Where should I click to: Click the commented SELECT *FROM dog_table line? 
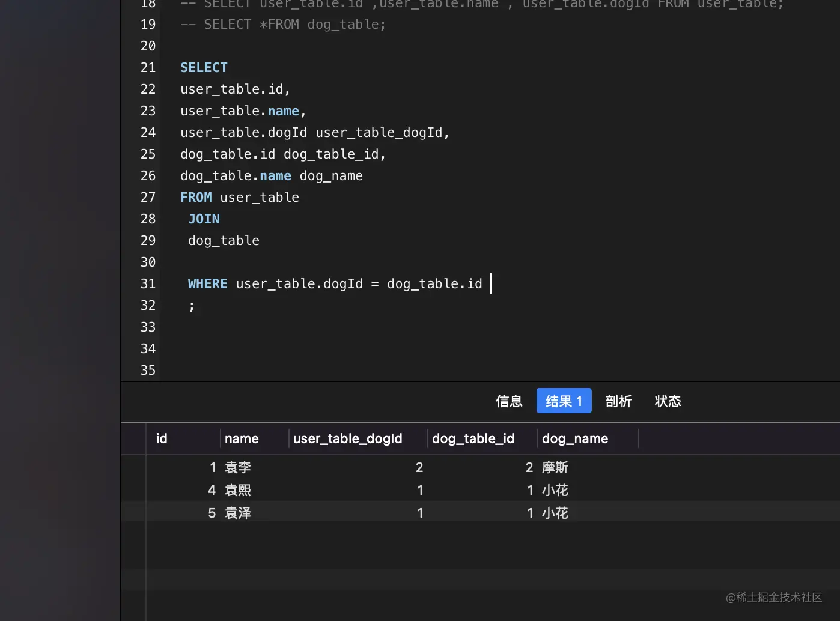[x=283, y=25]
